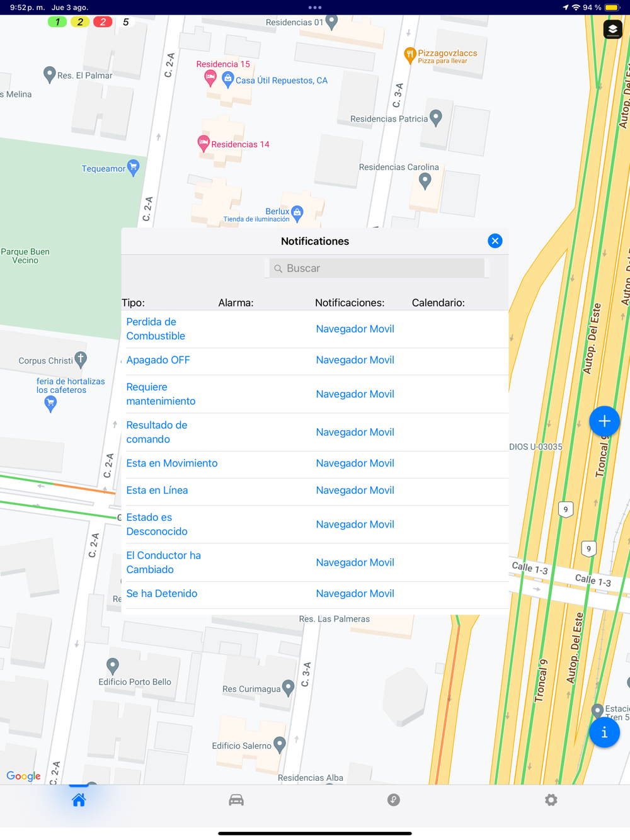Tap the Residencia 15 lodging pin
This screenshot has width=630, height=840.
pos(210,78)
